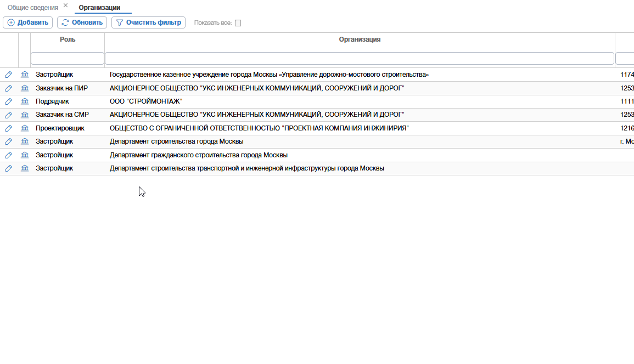Screen dimensions: 634x364
Task: Click bank icon in the last Застройщик row
Action: [25, 168]
